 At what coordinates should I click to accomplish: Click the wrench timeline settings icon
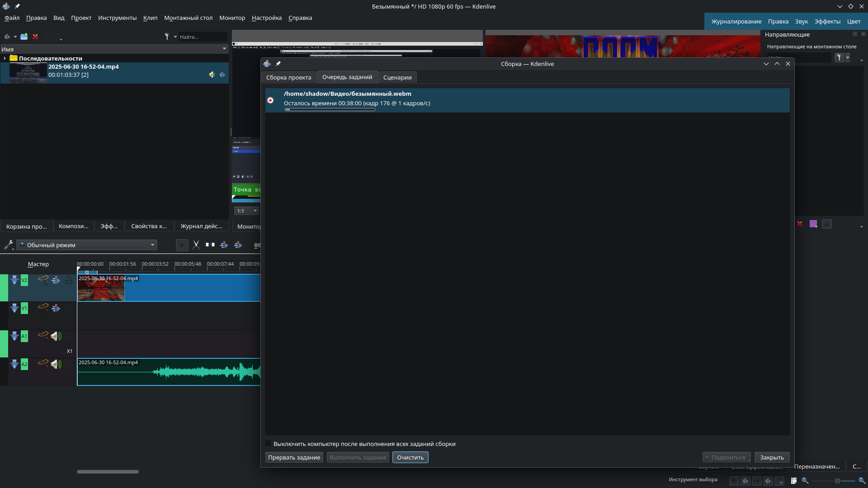[x=8, y=245]
